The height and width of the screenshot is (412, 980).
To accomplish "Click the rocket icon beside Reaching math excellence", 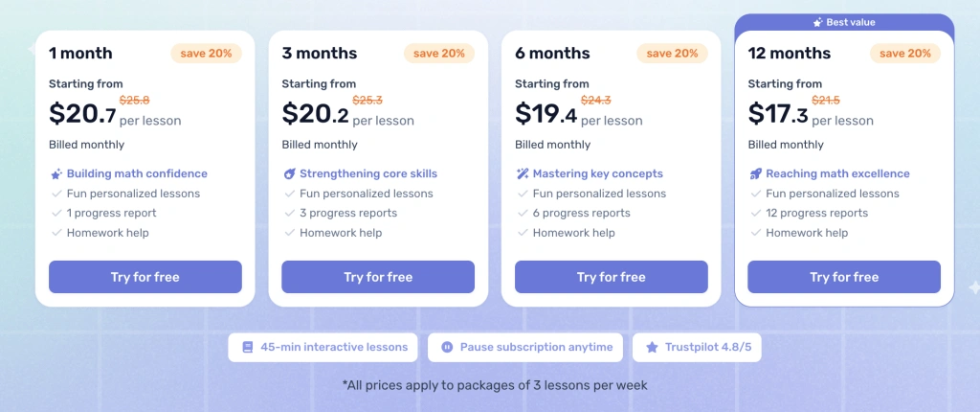I will [x=755, y=174].
